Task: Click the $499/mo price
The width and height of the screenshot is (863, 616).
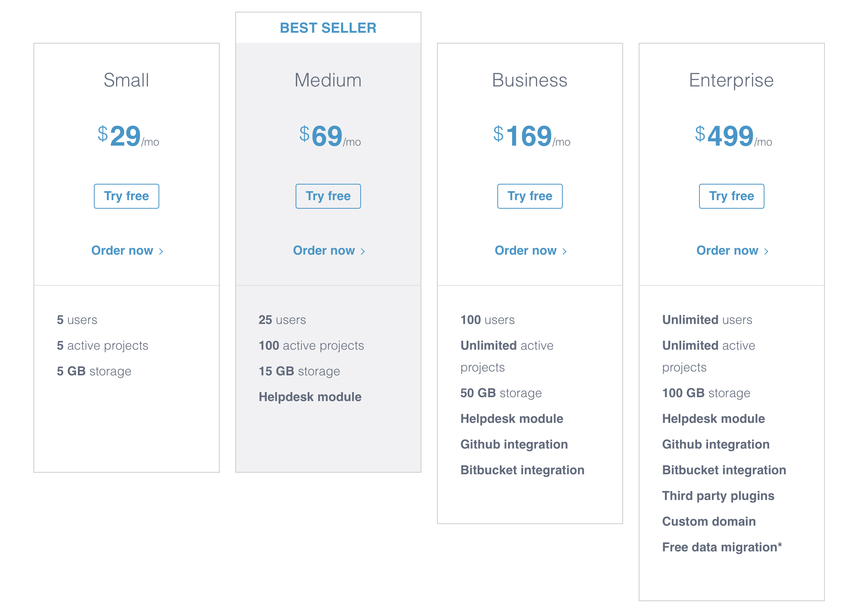Action: coord(733,136)
